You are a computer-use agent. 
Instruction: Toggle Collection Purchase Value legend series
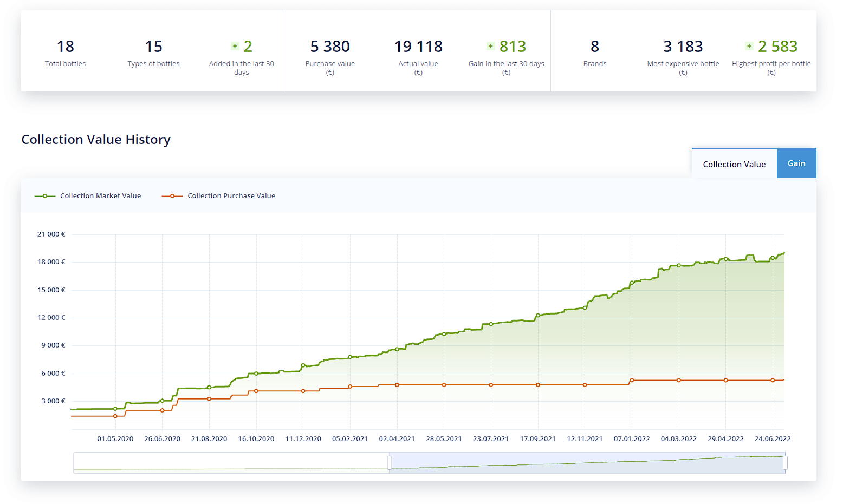pyautogui.click(x=219, y=196)
